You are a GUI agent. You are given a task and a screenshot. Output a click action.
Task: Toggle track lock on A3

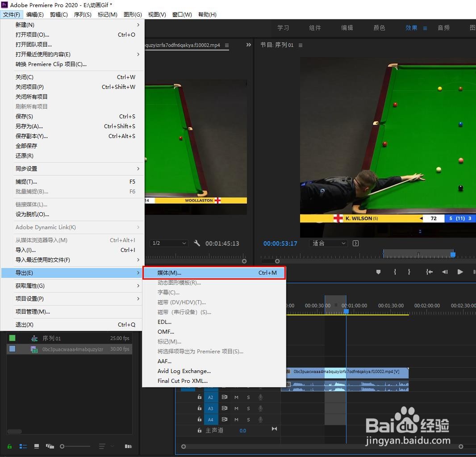click(x=200, y=408)
